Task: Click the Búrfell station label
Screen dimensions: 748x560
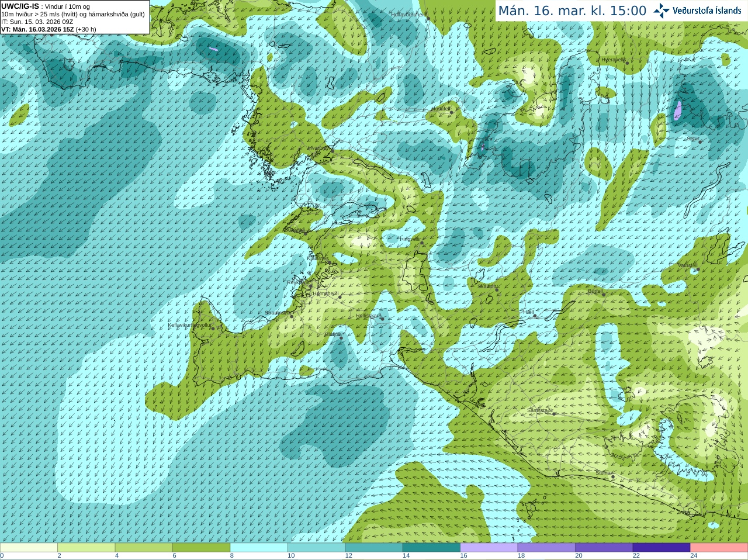Action: click(x=595, y=291)
